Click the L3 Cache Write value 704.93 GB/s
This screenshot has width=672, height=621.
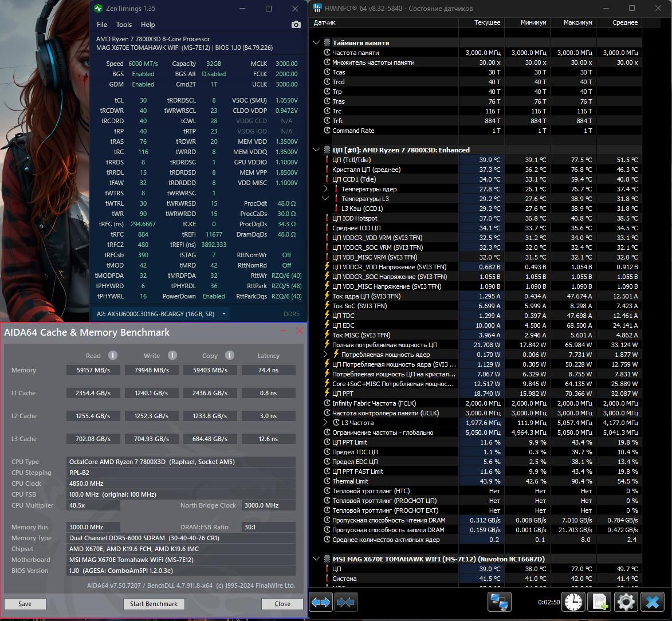coord(151,439)
